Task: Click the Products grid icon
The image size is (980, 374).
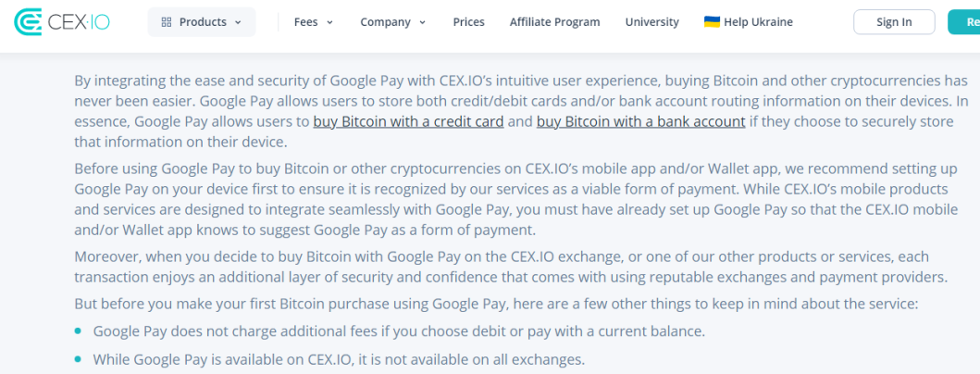Action: tap(167, 22)
